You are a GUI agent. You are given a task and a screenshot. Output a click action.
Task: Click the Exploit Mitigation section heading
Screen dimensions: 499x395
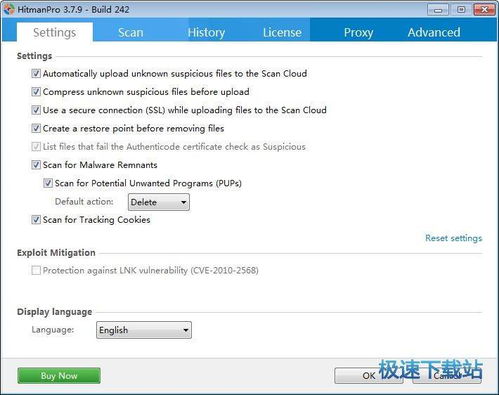click(56, 253)
